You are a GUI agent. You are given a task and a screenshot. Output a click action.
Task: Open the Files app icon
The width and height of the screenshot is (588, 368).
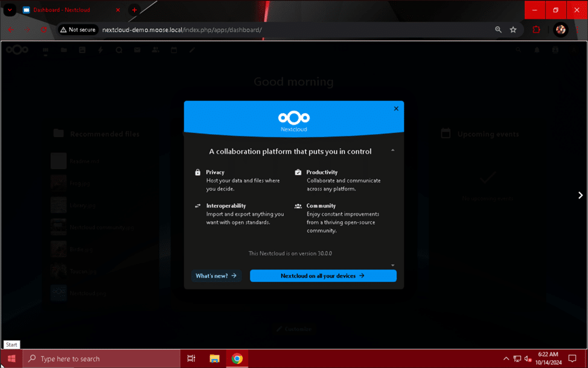[64, 50]
